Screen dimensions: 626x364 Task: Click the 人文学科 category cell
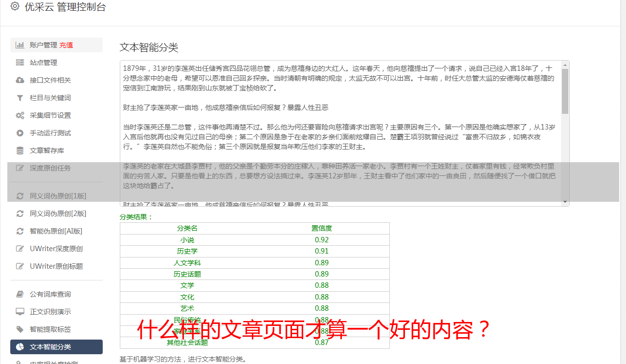pyautogui.click(x=187, y=263)
